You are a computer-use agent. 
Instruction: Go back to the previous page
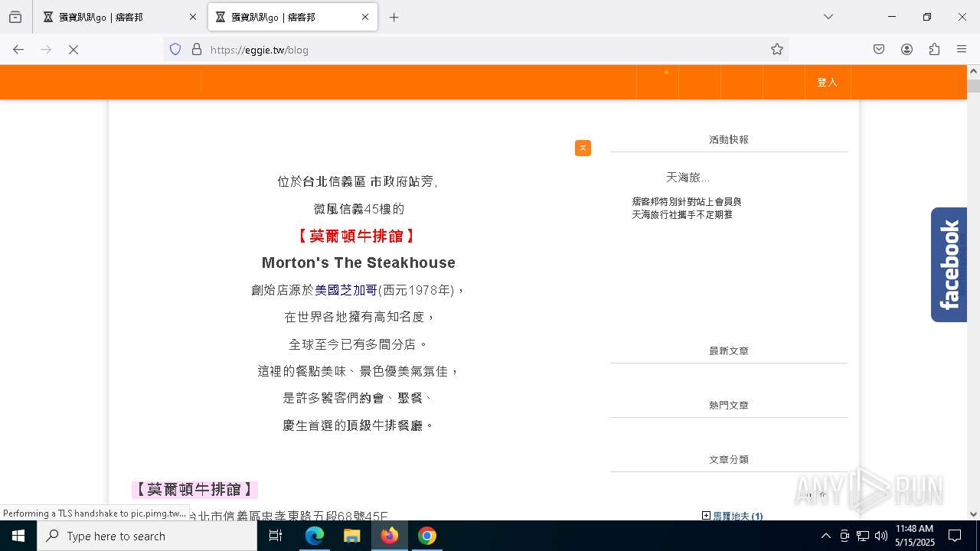tap(18, 49)
